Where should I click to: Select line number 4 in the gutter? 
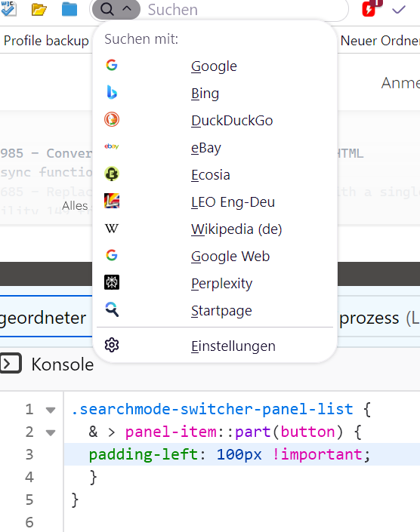(29, 478)
